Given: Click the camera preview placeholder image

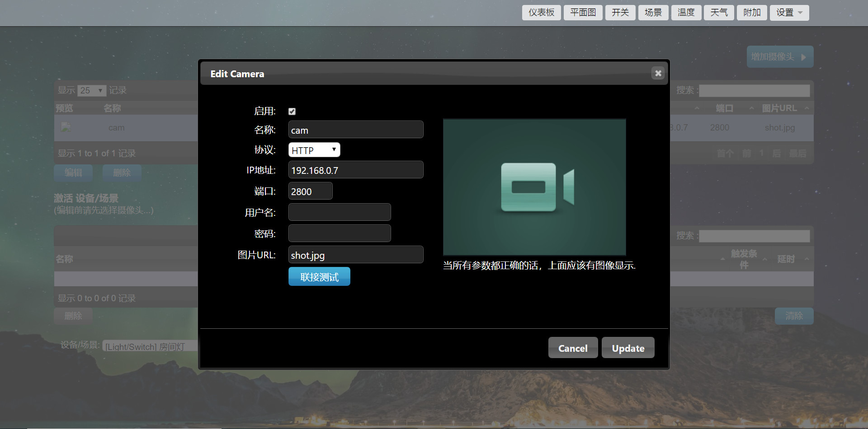Looking at the screenshot, I should click(x=534, y=187).
